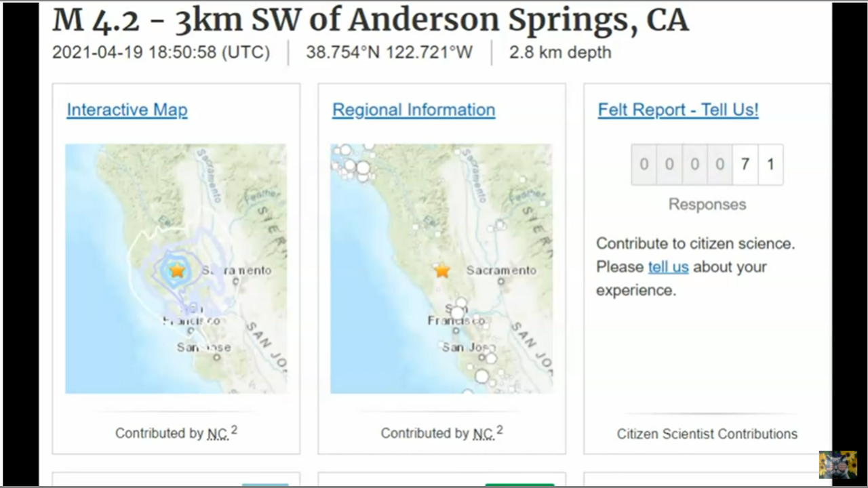
Task: Click the digit 7 in the response counter
Action: point(745,165)
